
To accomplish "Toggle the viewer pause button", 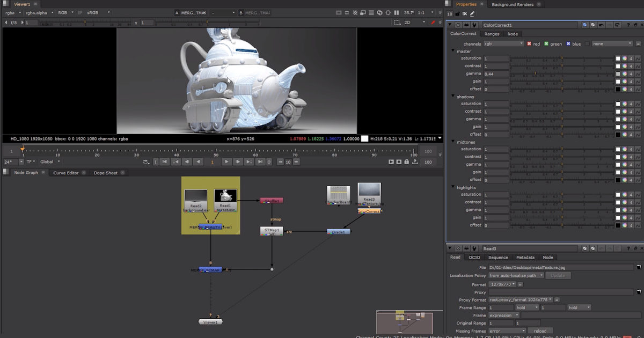I will (397, 12).
